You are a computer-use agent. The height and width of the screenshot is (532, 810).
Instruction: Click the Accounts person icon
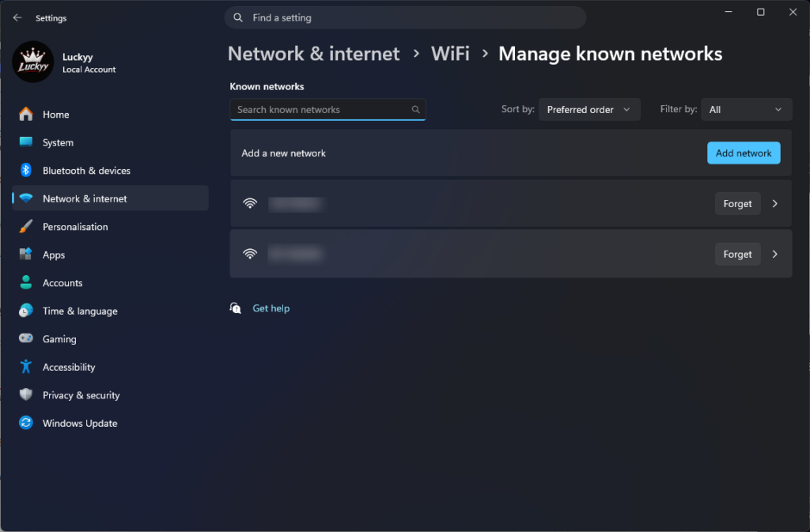(26, 282)
